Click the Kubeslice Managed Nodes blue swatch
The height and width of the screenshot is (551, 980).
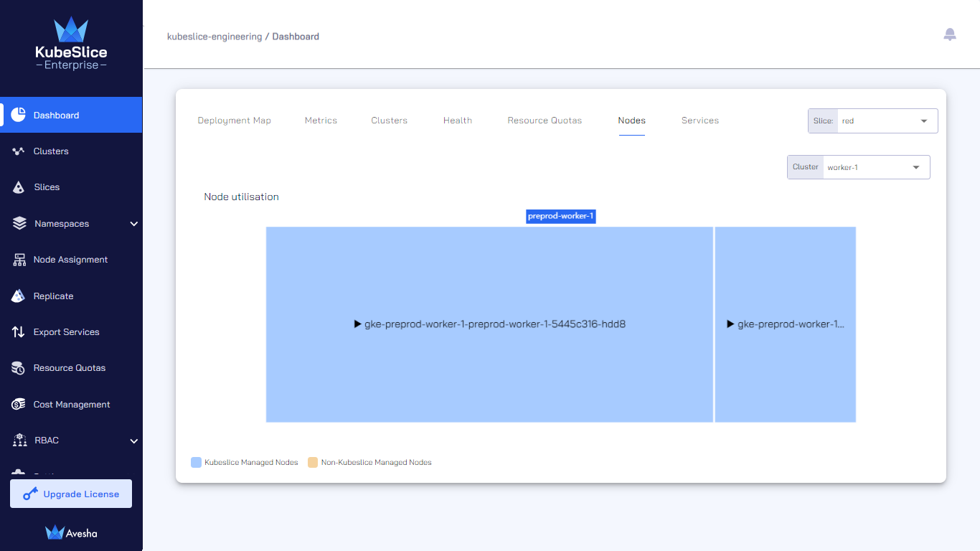pos(196,462)
